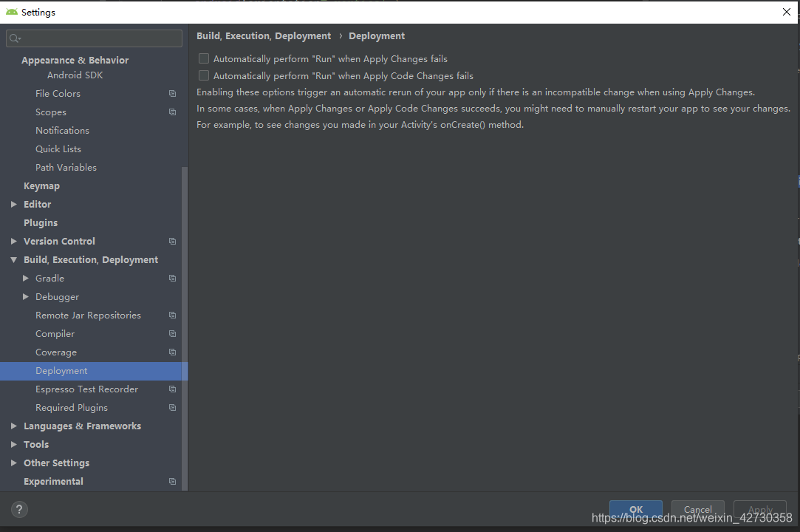Select Espresso Test Recorder page
This screenshot has width=800, height=532.
point(86,389)
